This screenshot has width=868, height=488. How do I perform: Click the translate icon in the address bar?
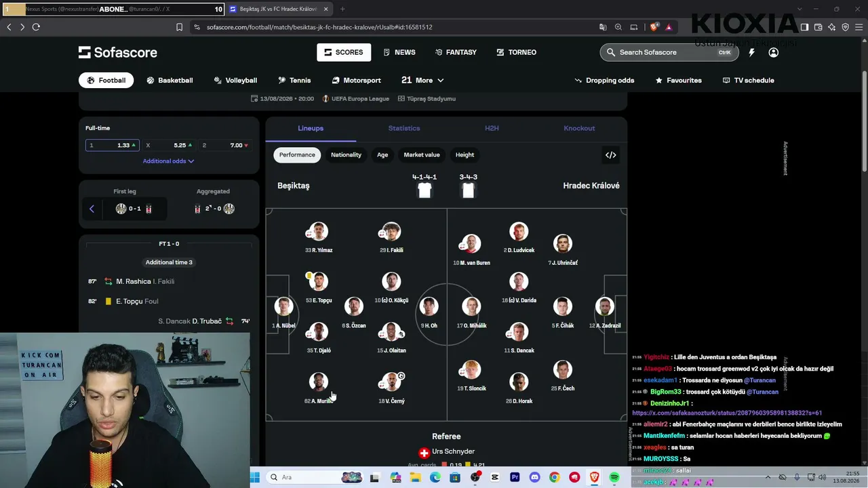click(603, 27)
